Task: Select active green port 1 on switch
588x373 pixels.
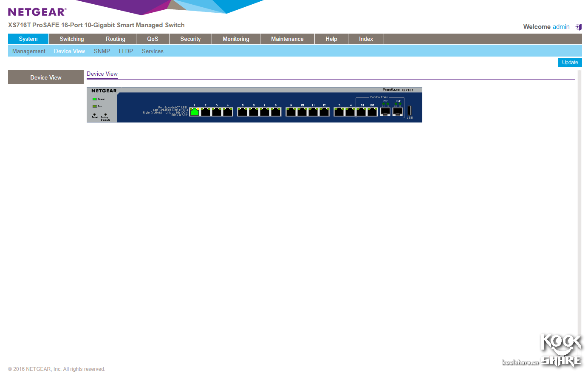Action: tap(195, 112)
